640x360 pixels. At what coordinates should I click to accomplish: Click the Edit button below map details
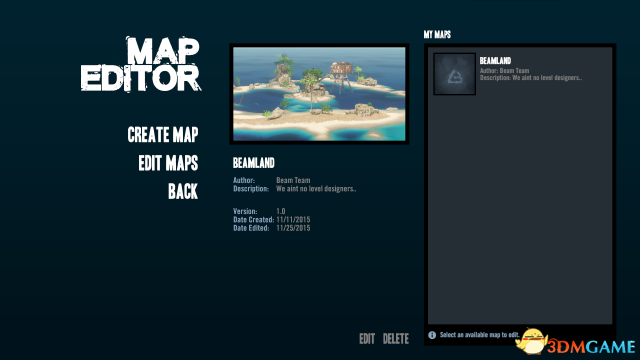[367, 339]
